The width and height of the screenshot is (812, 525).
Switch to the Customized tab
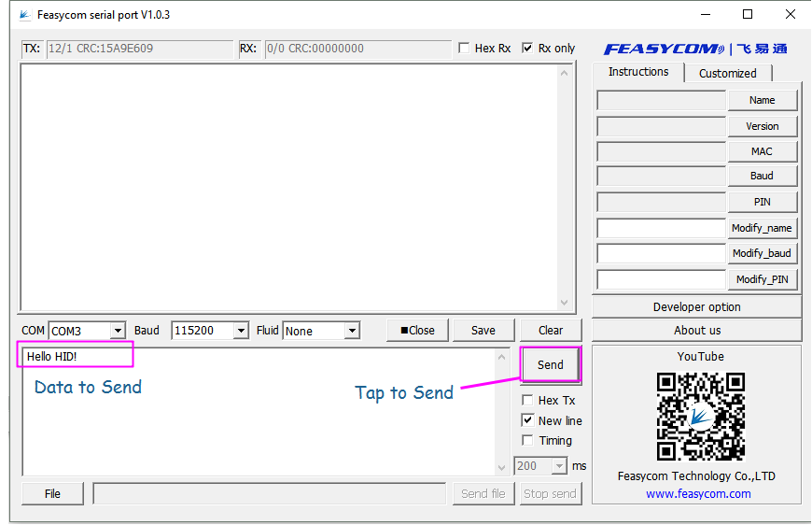coord(728,73)
